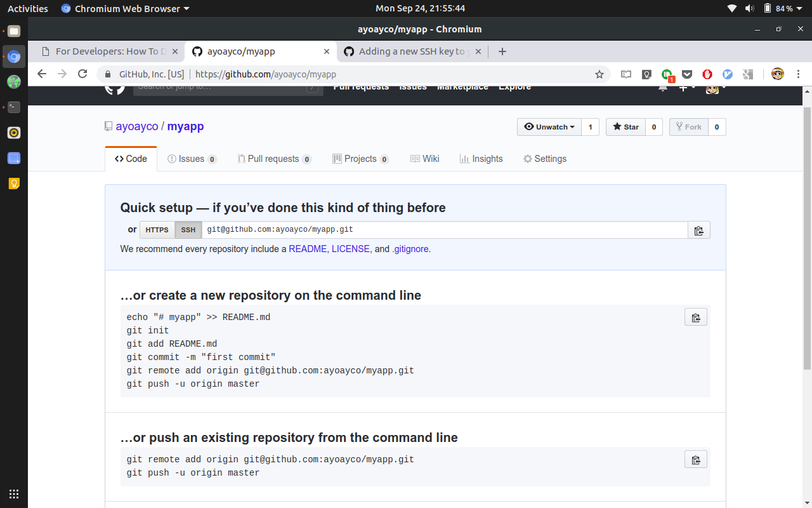812x508 pixels.
Task: Open the Opera extension icon in toolbar
Action: coord(707,74)
